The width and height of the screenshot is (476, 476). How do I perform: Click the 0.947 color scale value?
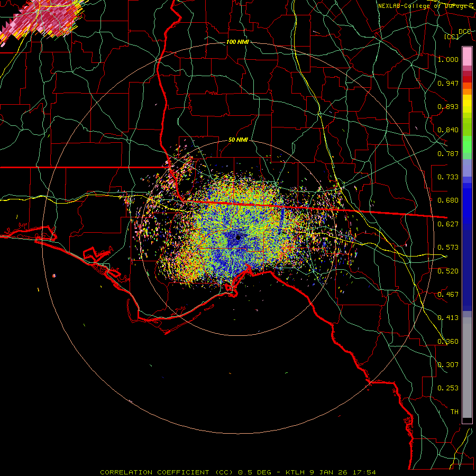(x=448, y=83)
